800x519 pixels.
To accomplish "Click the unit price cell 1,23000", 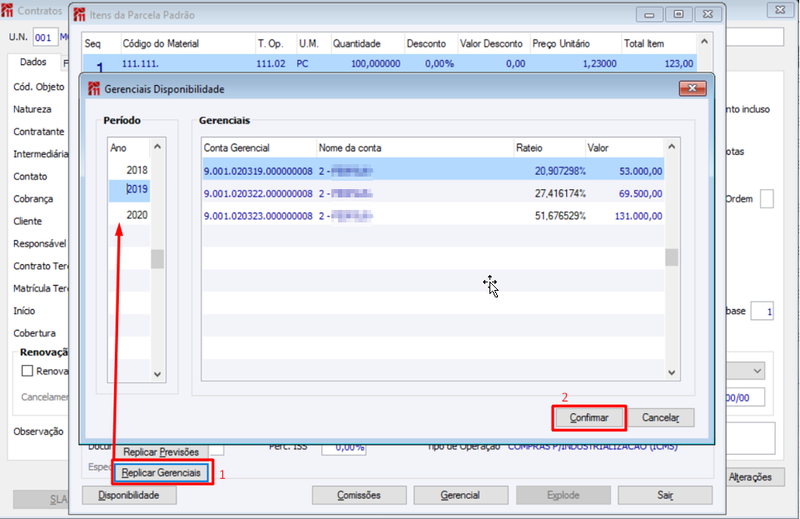I will click(x=599, y=64).
